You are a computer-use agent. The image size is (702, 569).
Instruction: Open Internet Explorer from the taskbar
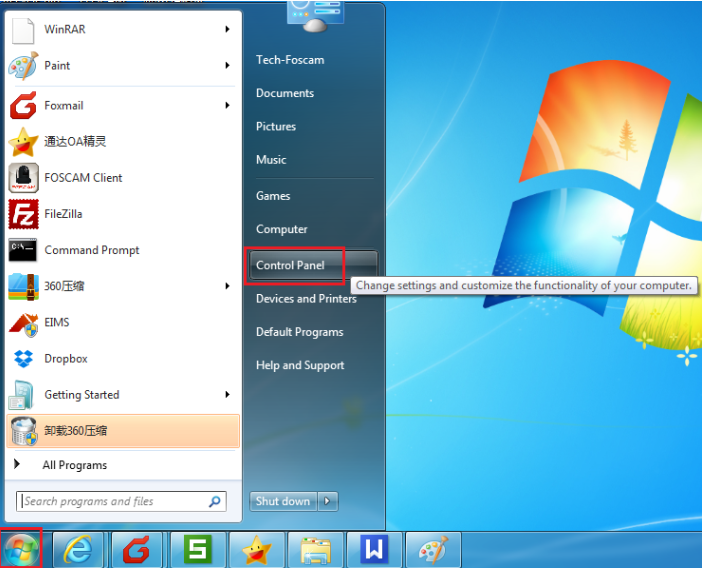point(78,549)
